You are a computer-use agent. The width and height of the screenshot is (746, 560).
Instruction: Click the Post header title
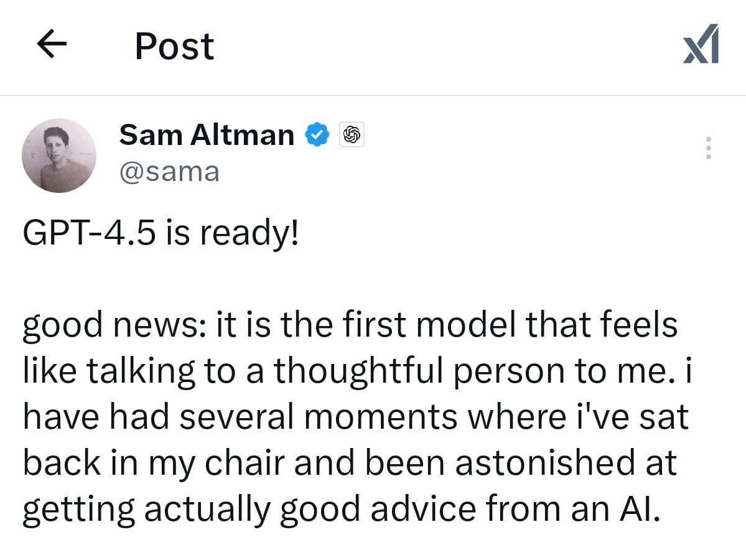(174, 46)
